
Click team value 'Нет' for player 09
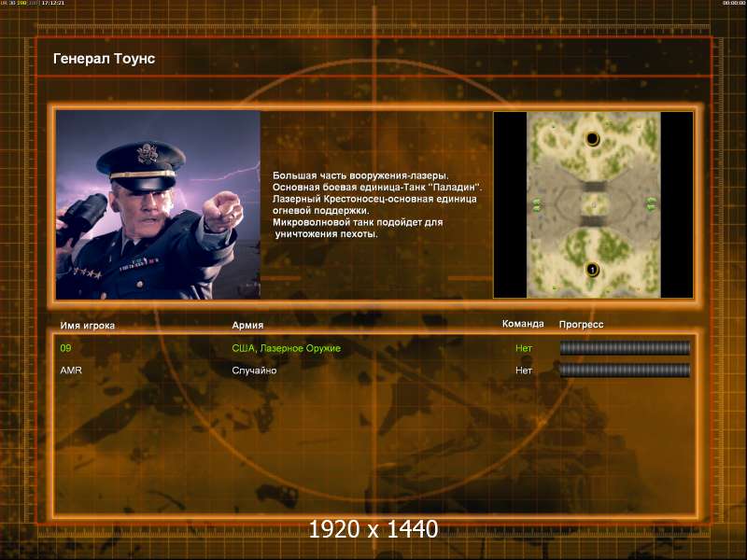click(524, 348)
